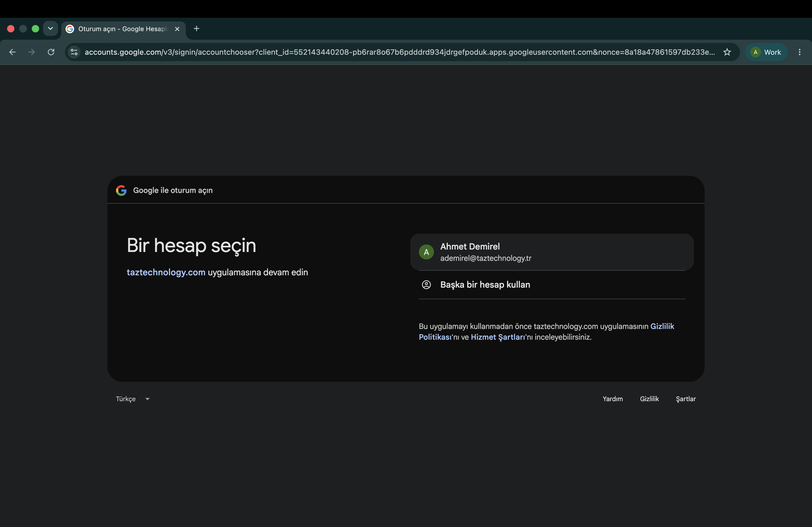Image resolution: width=812 pixels, height=527 pixels.
Task: Click the green A account avatar
Action: point(426,252)
